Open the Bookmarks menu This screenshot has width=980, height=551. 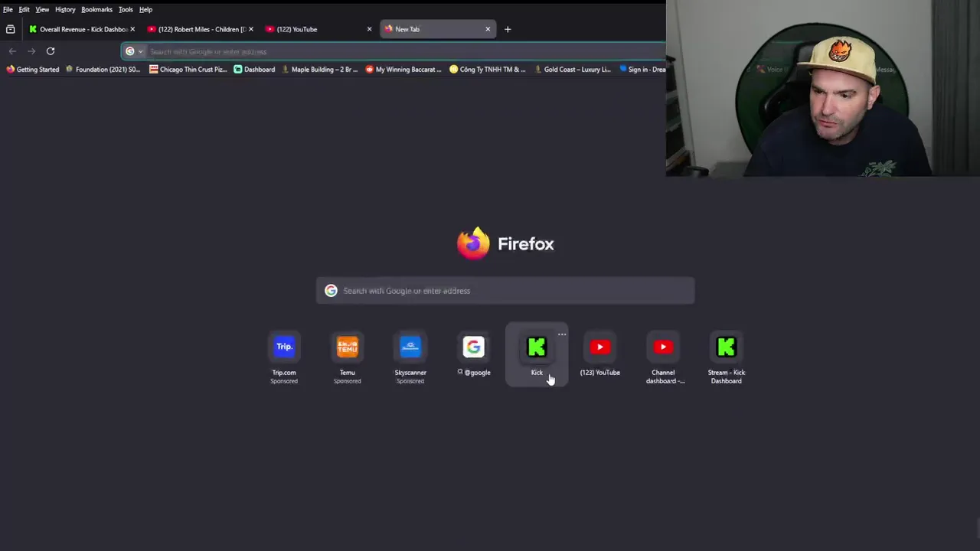[x=96, y=9]
